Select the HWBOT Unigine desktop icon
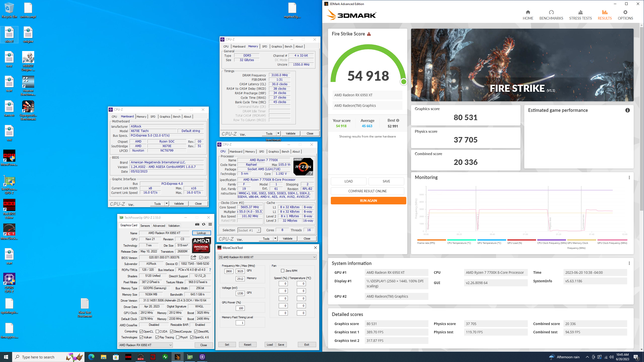Image resolution: width=644 pixels, height=362 pixels. coord(28,61)
